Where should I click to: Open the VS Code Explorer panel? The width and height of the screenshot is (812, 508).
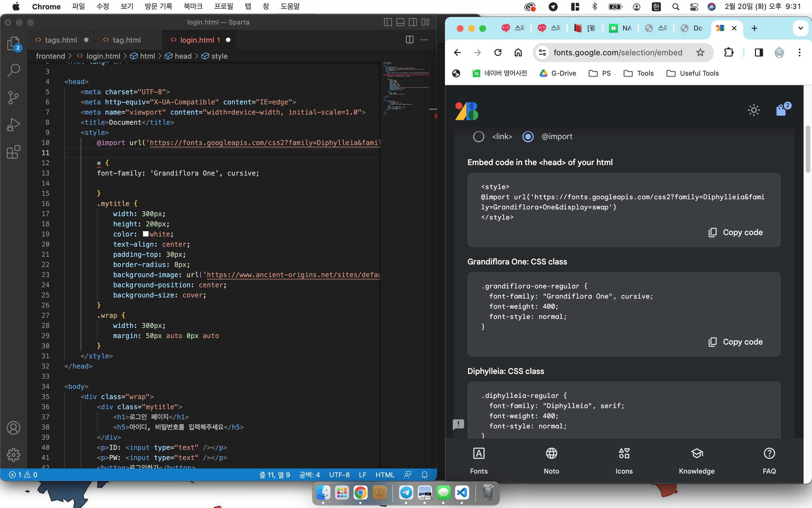pyautogui.click(x=14, y=44)
